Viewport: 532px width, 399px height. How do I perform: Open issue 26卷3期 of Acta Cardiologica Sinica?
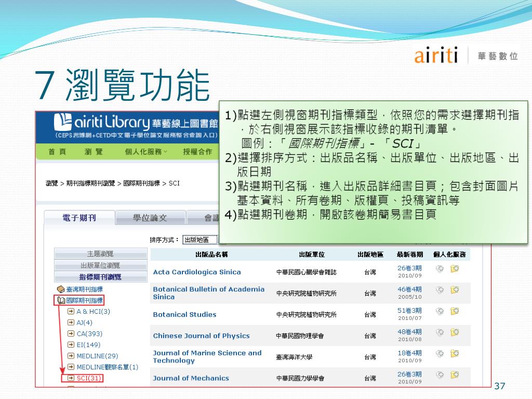coord(409,268)
